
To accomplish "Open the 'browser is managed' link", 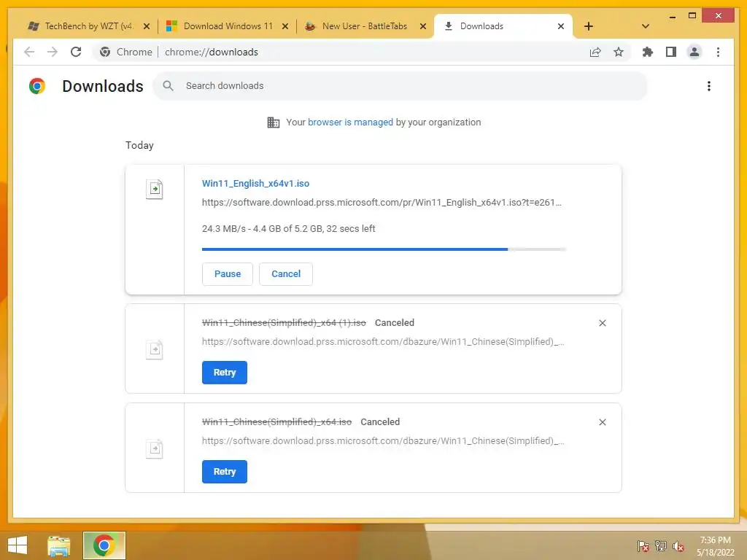I will (x=350, y=122).
